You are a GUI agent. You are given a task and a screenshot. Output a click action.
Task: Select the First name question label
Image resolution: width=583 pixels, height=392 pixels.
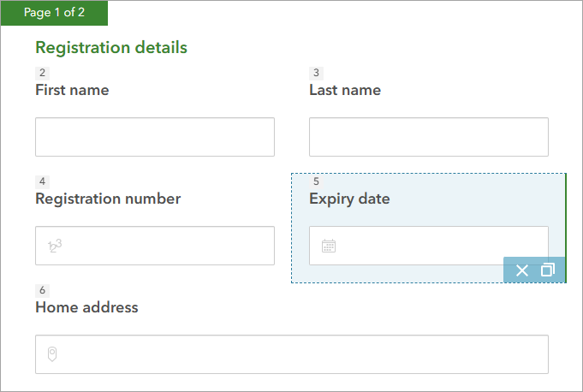tap(72, 90)
